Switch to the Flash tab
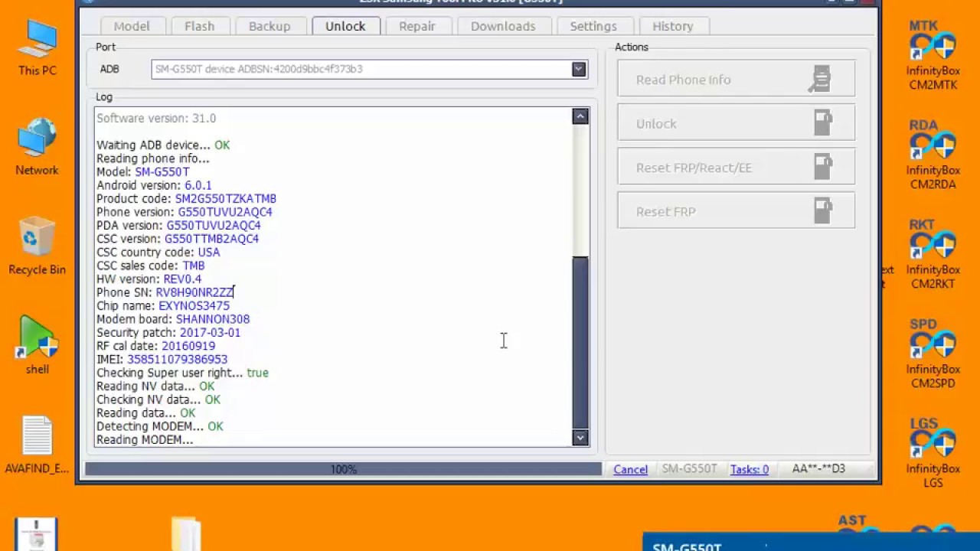This screenshot has height=551, width=980. (199, 26)
